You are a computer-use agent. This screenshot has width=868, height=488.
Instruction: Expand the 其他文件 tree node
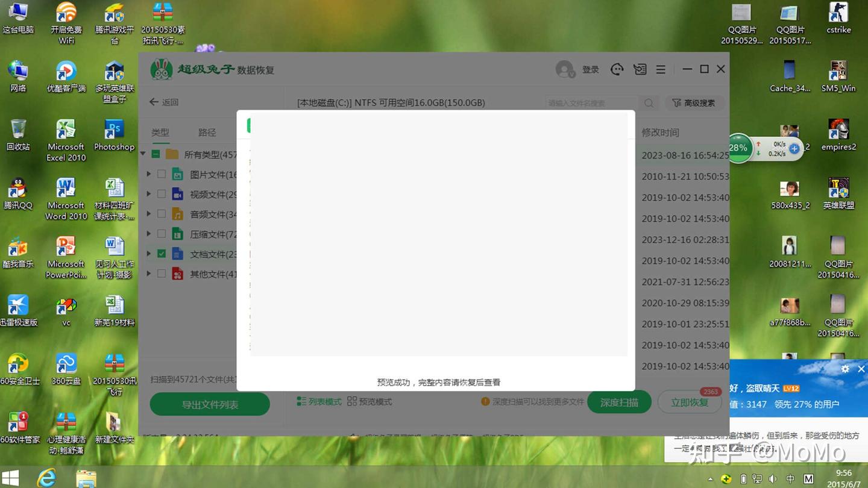coord(149,274)
